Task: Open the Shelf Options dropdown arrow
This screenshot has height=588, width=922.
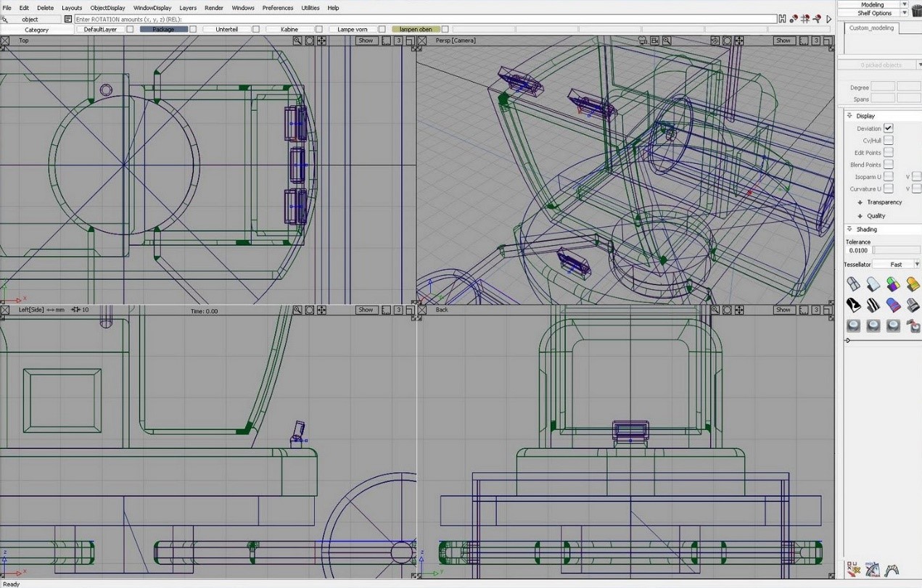Action: [x=904, y=13]
